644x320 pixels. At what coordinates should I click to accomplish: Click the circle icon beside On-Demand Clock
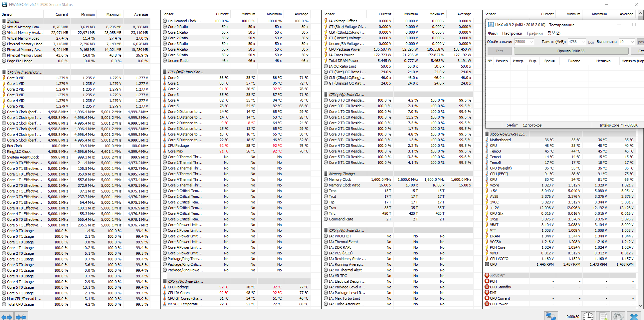point(165,21)
